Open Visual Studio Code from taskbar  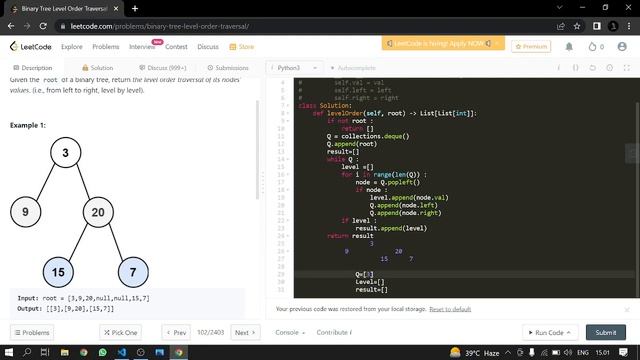[121, 352]
